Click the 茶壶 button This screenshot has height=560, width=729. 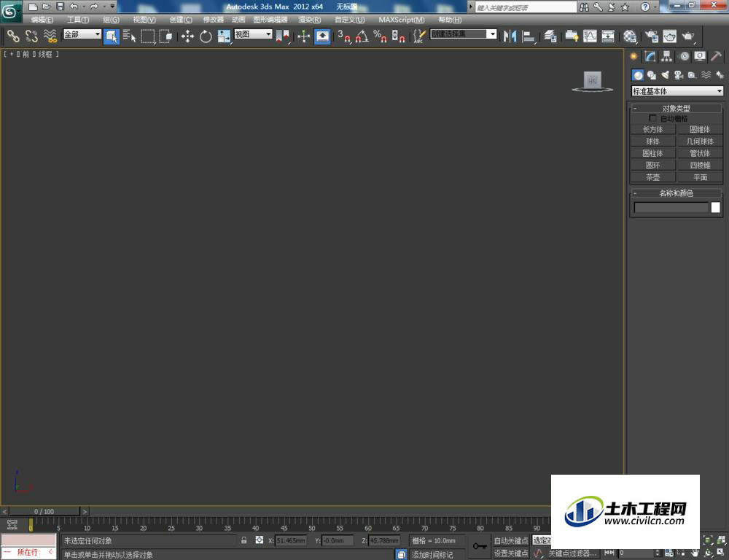pyautogui.click(x=652, y=177)
